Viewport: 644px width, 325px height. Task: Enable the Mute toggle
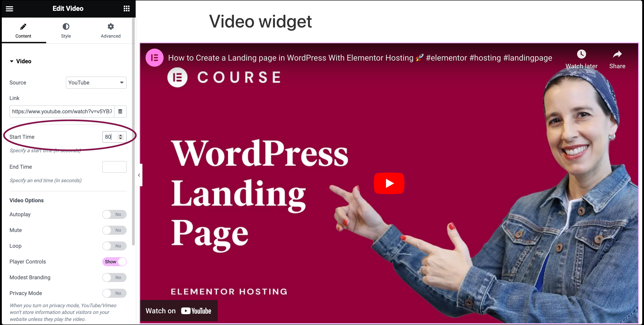(114, 230)
